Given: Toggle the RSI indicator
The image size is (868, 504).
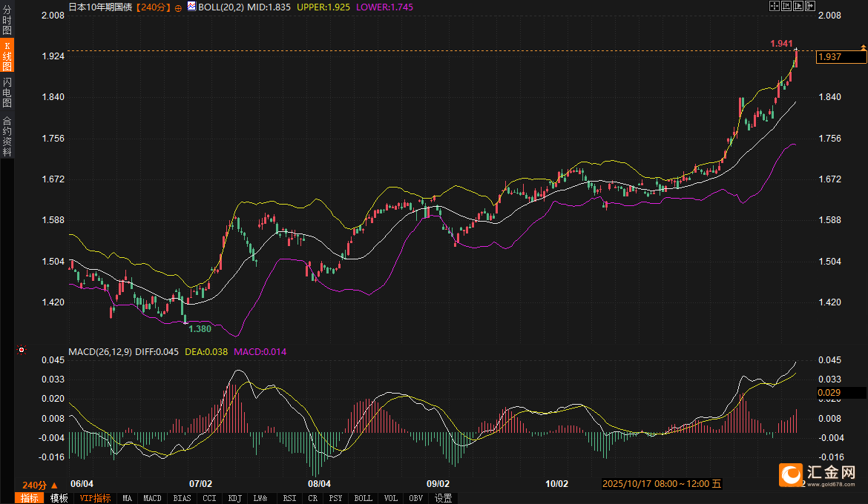Looking at the screenshot, I should tap(289, 498).
